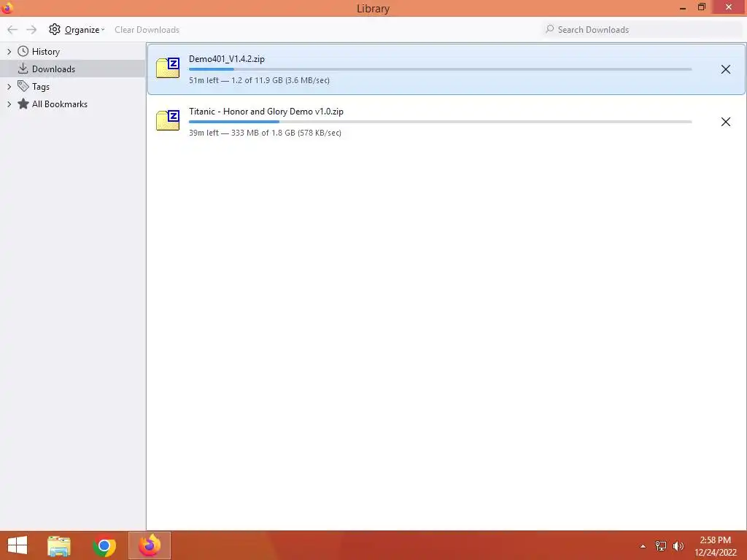Open the network tray icon
The height and width of the screenshot is (560, 747).
661,546
